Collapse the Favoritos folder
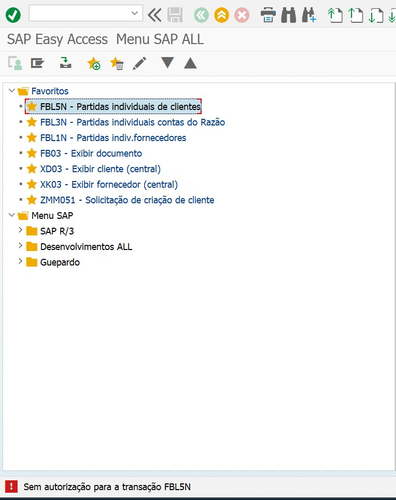Image resolution: width=396 pixels, height=500 pixels. click(x=12, y=90)
